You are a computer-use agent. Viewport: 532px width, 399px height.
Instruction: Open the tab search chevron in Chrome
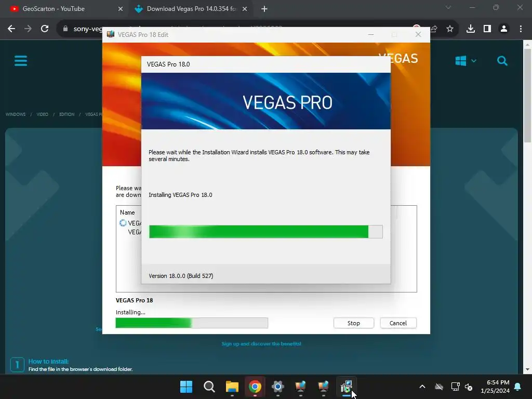448,7
